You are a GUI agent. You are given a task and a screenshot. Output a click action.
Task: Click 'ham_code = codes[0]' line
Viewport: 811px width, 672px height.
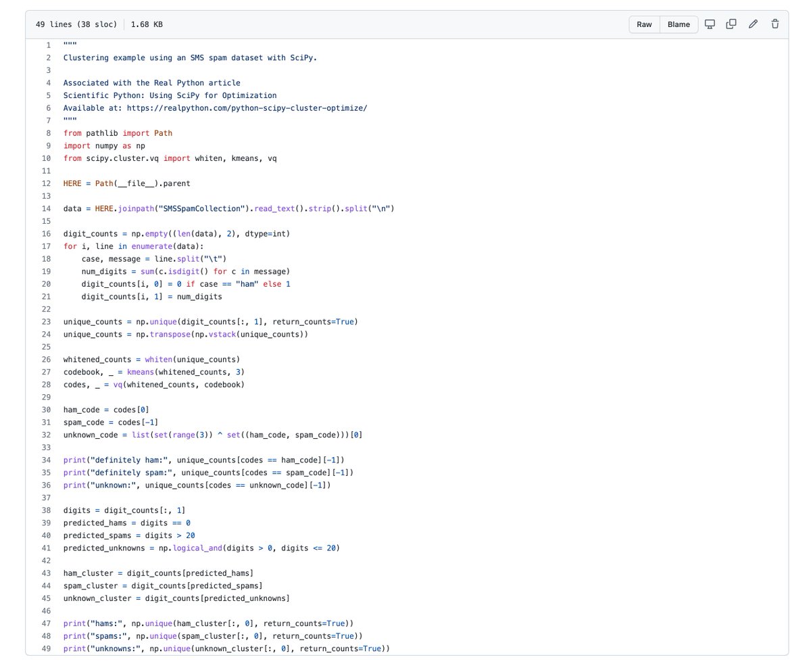point(106,410)
